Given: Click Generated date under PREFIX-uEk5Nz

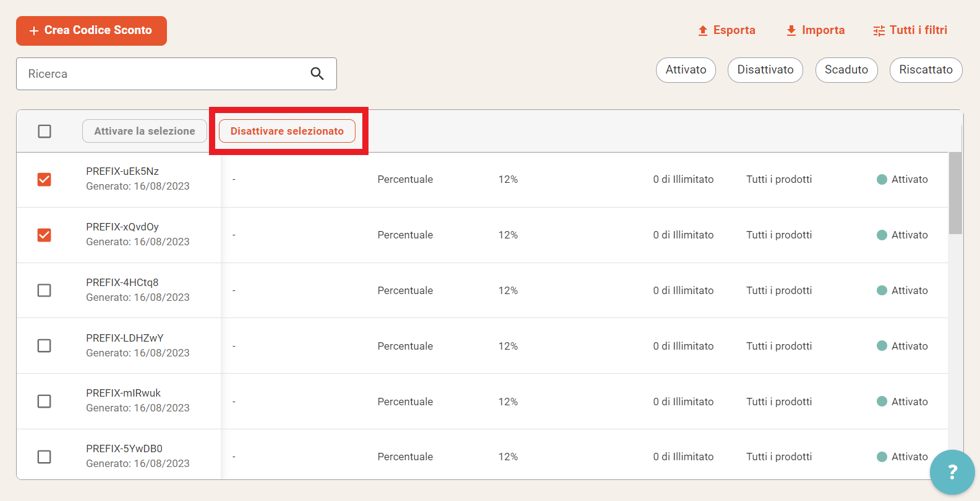Looking at the screenshot, I should [138, 186].
